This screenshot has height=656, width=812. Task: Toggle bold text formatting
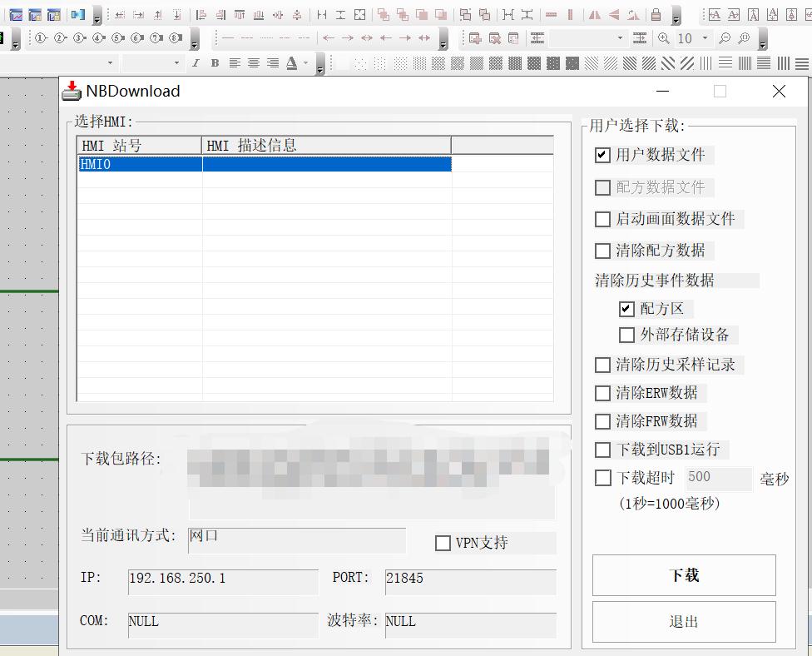click(x=215, y=63)
